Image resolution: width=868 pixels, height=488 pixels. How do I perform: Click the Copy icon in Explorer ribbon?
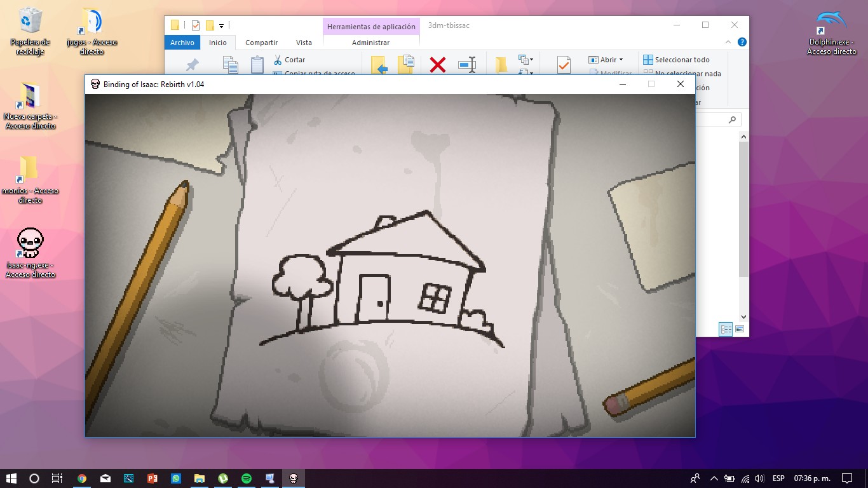pos(230,64)
